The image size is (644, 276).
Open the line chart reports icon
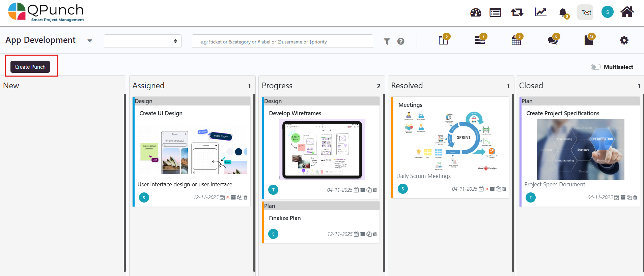coord(540,13)
